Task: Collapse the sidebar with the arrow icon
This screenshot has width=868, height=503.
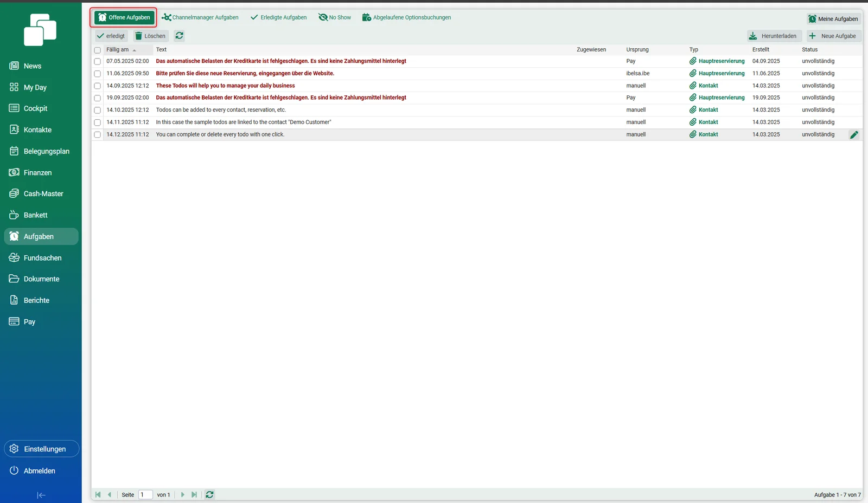Action: [x=41, y=495]
